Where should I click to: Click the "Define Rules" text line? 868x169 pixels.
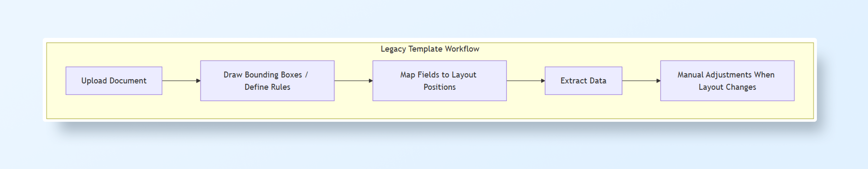point(267,87)
